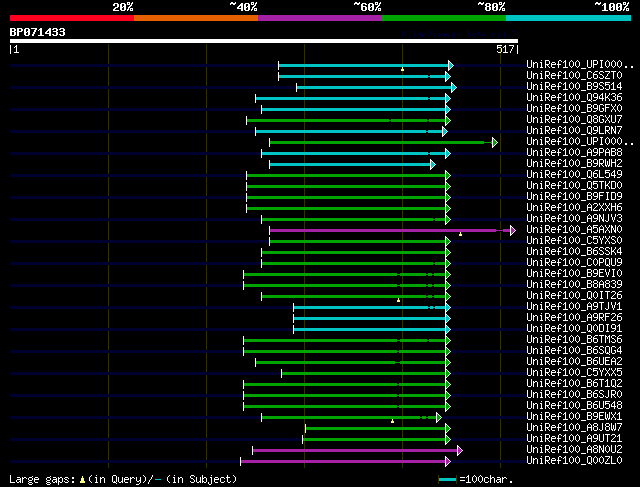
Task: Select the UniRef100_B6T1Q2 label
Action: click(574, 384)
